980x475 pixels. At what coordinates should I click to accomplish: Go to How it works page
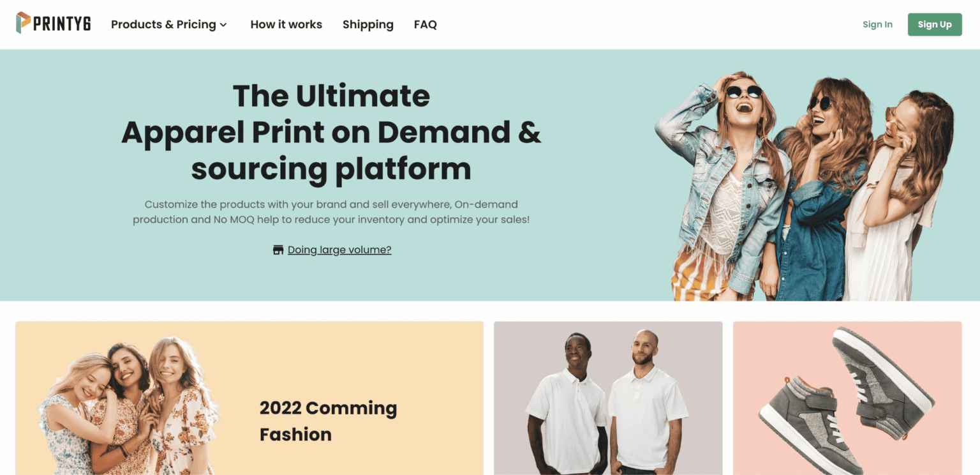tap(286, 24)
